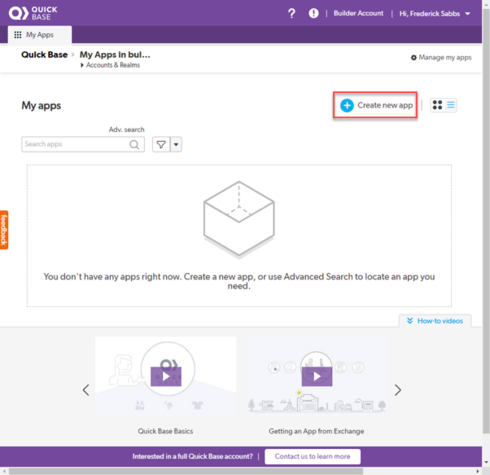The image size is (490, 475).
Task: Click the blue plus Create new app
Action: 376,105
